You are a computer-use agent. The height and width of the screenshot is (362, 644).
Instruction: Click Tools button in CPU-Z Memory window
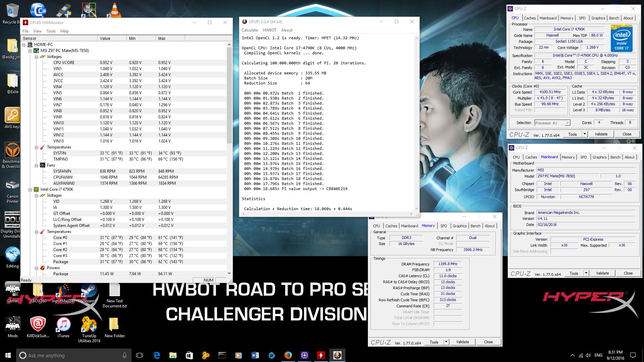(x=434, y=342)
